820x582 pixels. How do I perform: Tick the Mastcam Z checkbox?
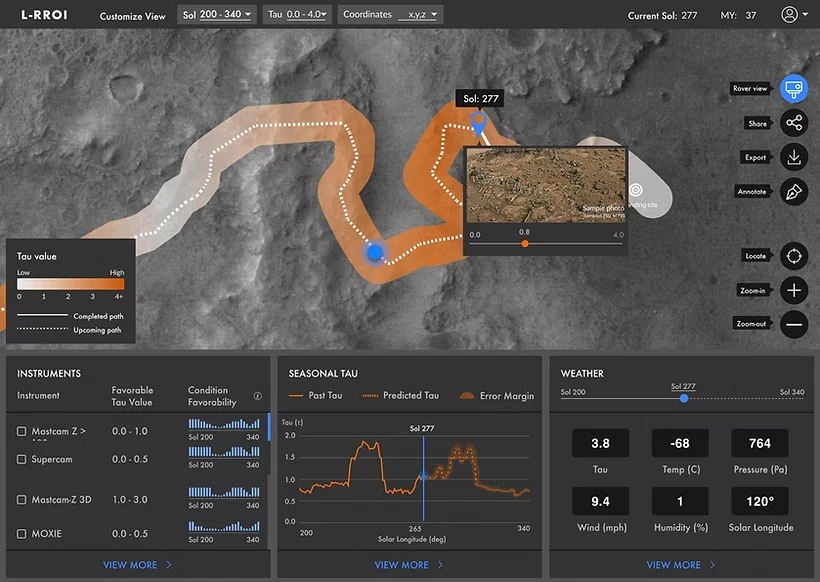21,431
